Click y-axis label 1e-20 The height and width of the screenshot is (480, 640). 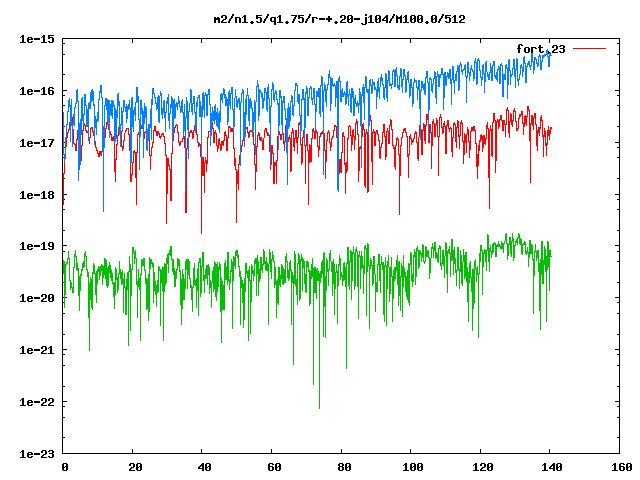(37, 298)
